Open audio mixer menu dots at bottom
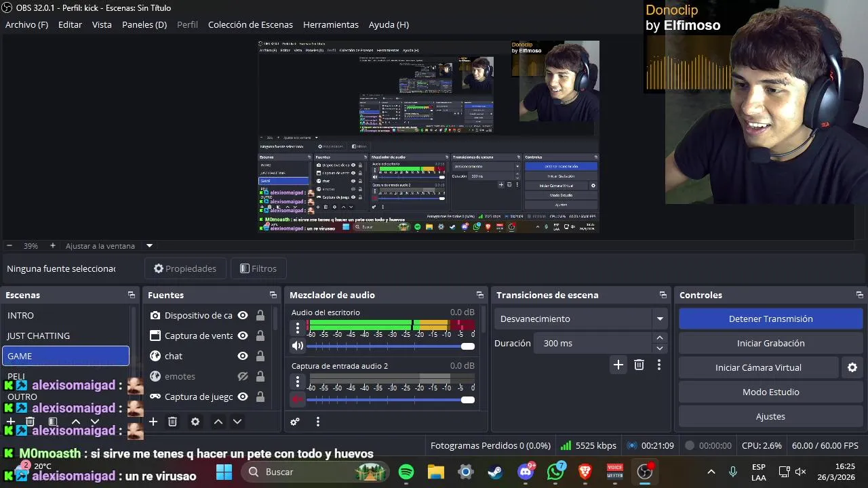 pos(317,422)
